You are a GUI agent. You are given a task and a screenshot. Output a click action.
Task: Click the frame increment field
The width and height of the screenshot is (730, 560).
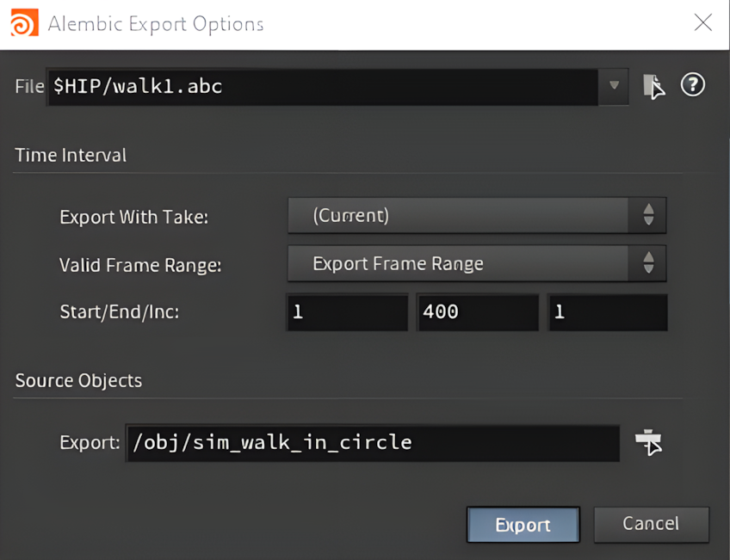coord(607,312)
